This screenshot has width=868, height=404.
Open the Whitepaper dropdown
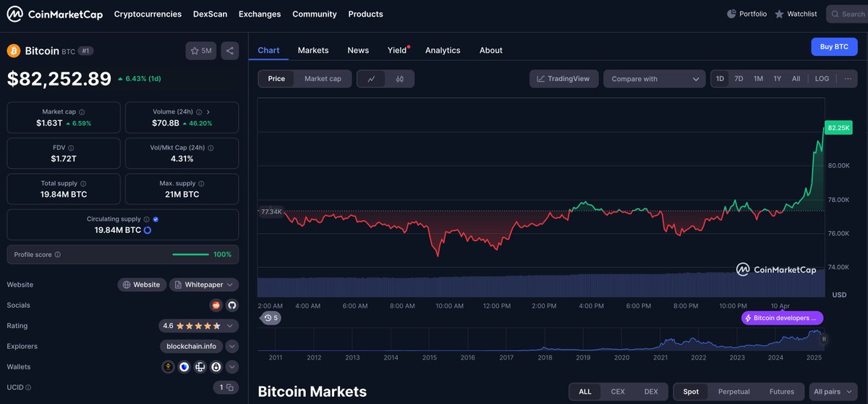(x=204, y=285)
